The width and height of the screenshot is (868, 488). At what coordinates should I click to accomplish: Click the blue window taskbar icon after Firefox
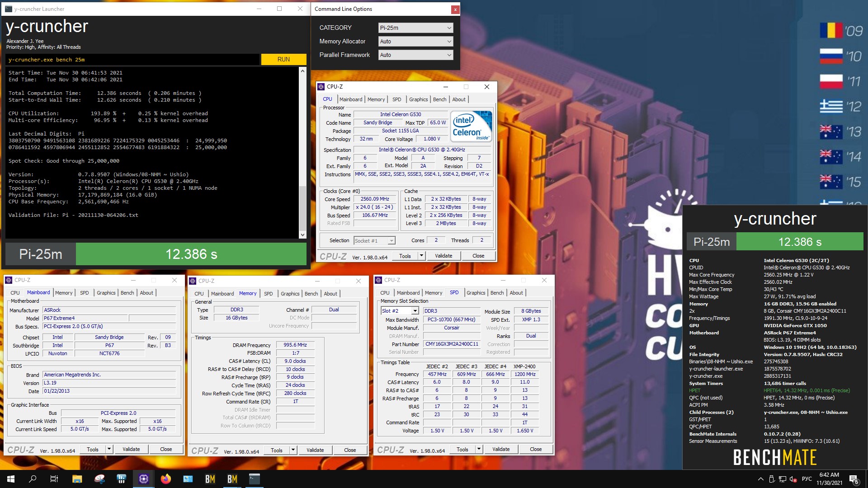click(x=188, y=479)
